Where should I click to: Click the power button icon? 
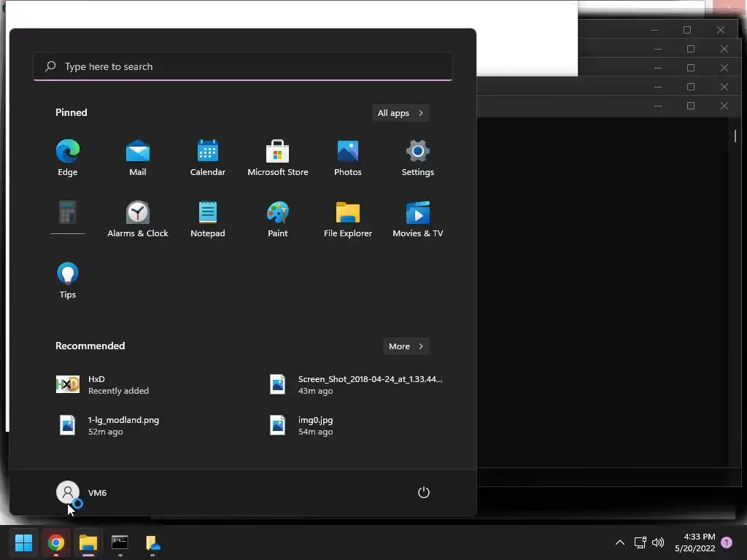click(x=424, y=492)
